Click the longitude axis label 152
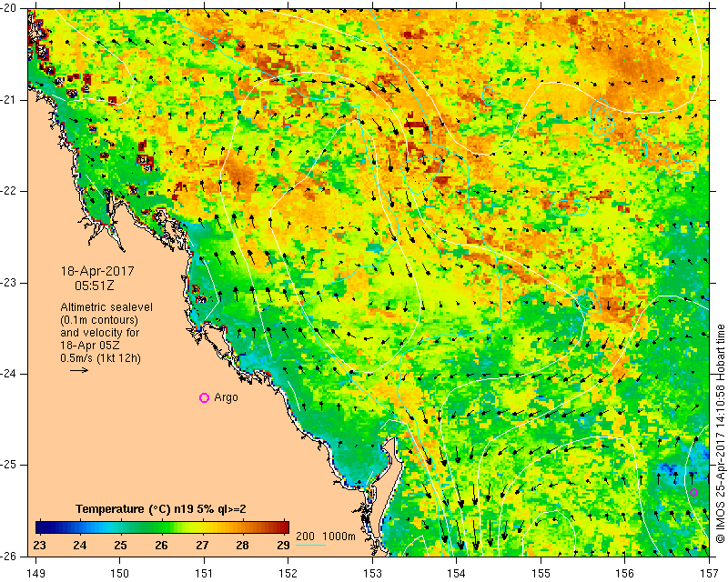 [288, 574]
